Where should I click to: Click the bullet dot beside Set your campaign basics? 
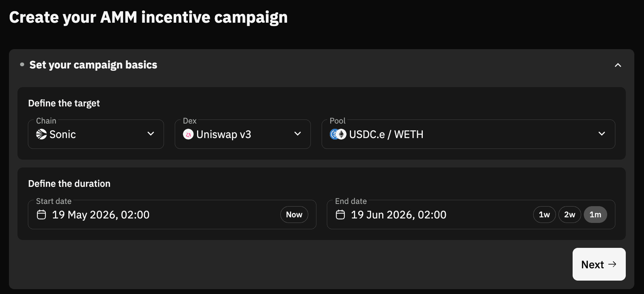(22, 64)
